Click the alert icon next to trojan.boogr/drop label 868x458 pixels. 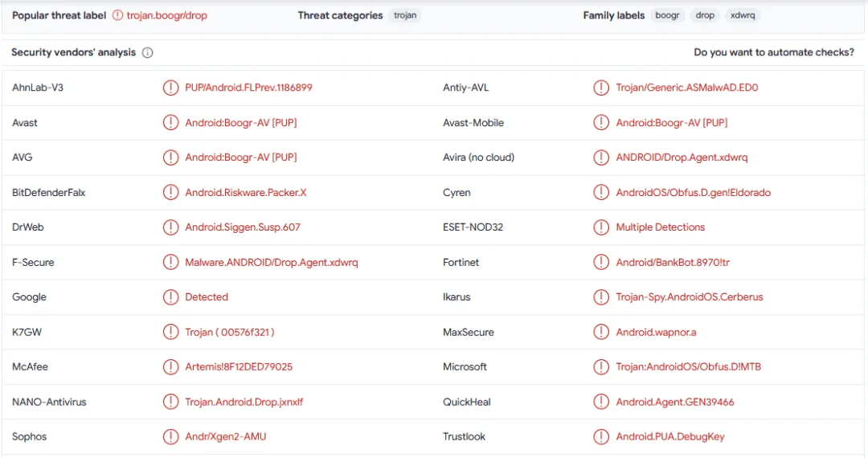click(117, 15)
